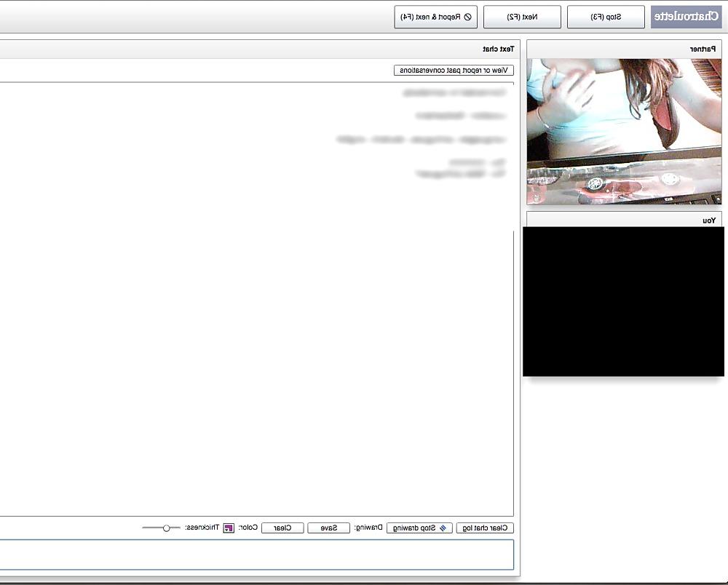The height and width of the screenshot is (585, 728).
Task: Click the Chatroulette logo
Action: tap(686, 17)
